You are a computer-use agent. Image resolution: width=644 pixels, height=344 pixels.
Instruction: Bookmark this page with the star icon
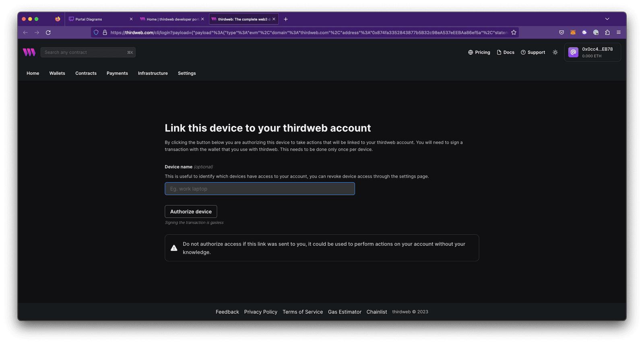(x=514, y=32)
